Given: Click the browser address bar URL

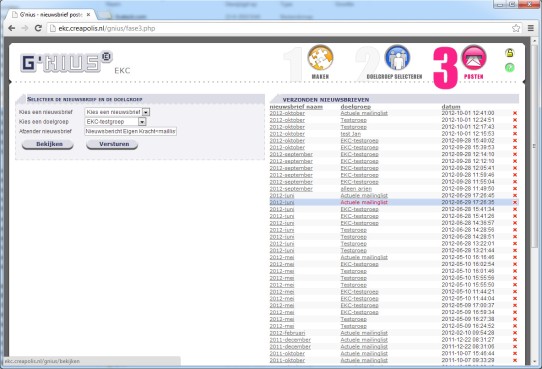Looking at the screenshot, I should tap(107, 28).
